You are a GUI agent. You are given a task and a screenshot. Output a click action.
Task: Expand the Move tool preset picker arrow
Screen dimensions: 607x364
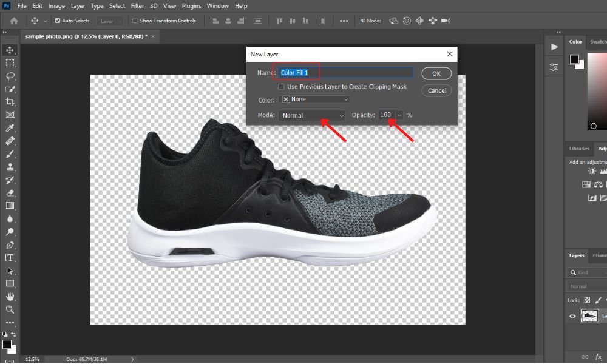pyautogui.click(x=45, y=21)
